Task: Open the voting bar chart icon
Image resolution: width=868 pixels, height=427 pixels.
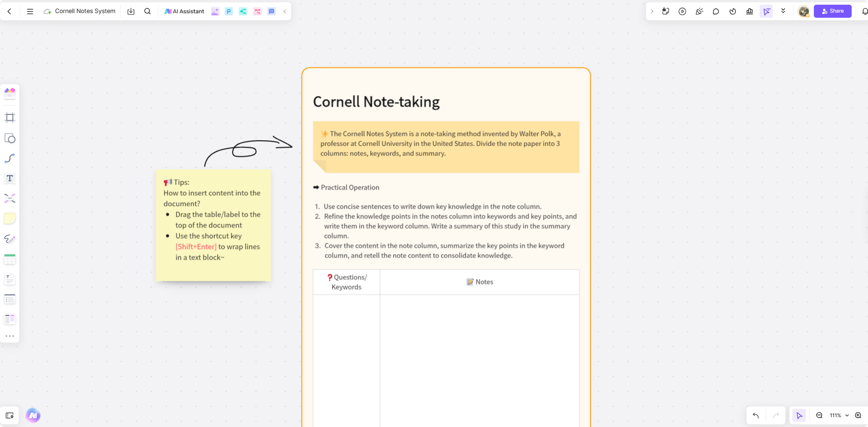Action: (x=749, y=11)
